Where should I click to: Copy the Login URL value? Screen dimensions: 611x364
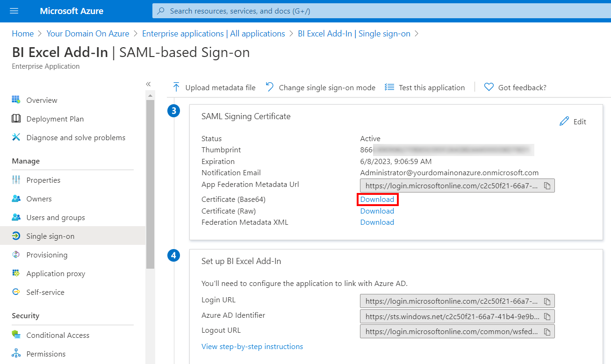click(547, 301)
